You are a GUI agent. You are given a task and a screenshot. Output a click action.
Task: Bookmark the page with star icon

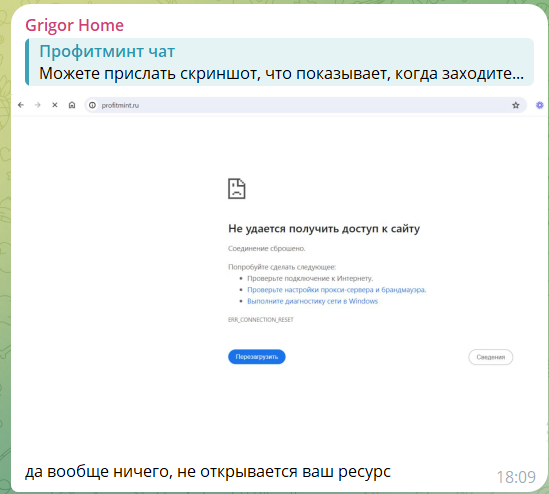coord(515,105)
